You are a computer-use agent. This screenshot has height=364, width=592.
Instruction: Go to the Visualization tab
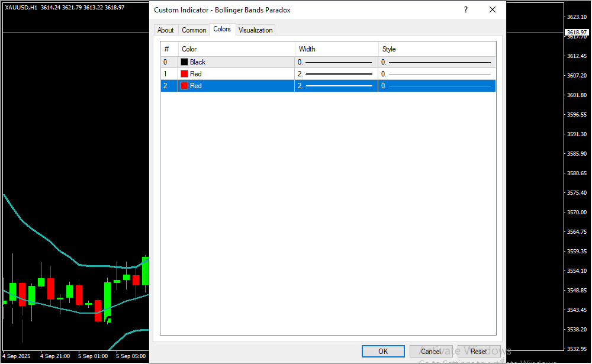point(256,30)
